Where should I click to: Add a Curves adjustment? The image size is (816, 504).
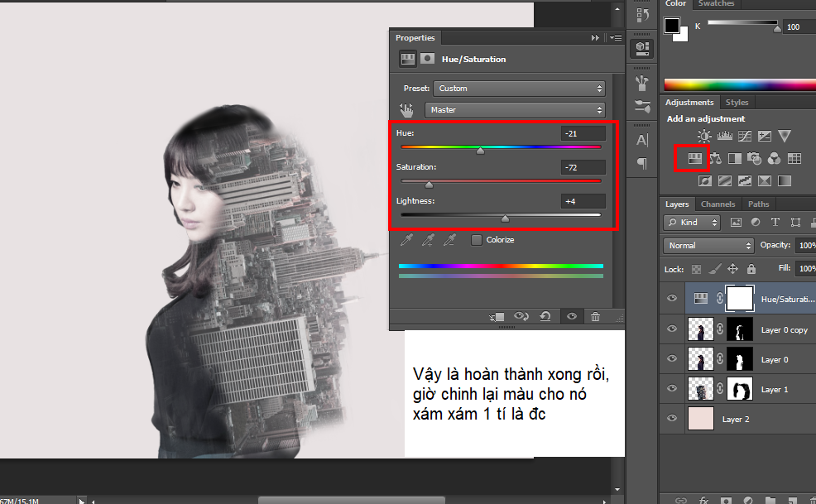[x=744, y=136]
